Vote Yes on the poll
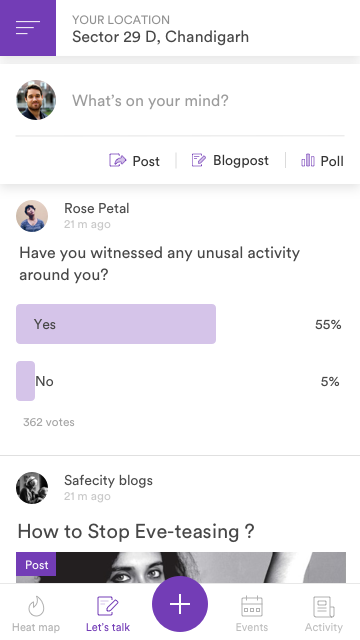The image size is (360, 640). point(116,324)
